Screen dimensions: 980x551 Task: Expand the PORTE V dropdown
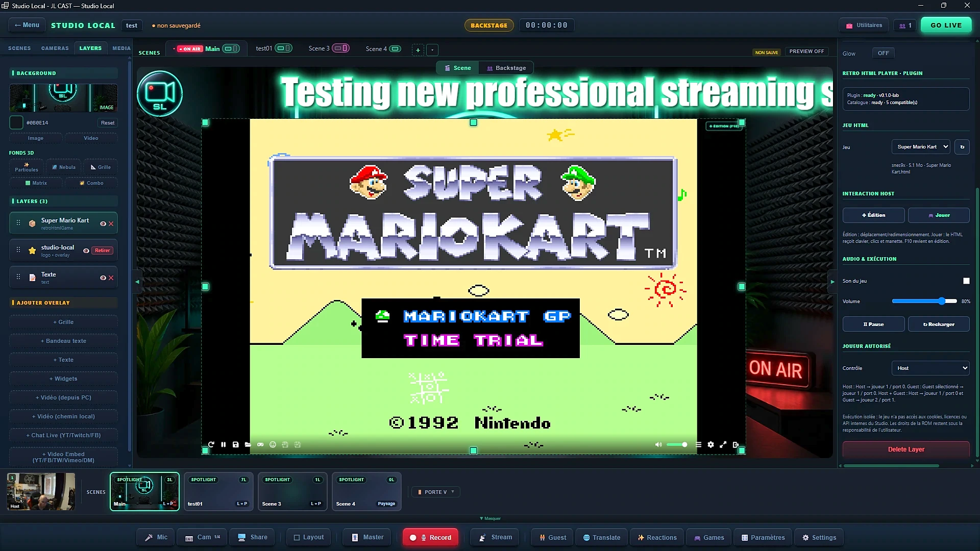click(x=436, y=492)
